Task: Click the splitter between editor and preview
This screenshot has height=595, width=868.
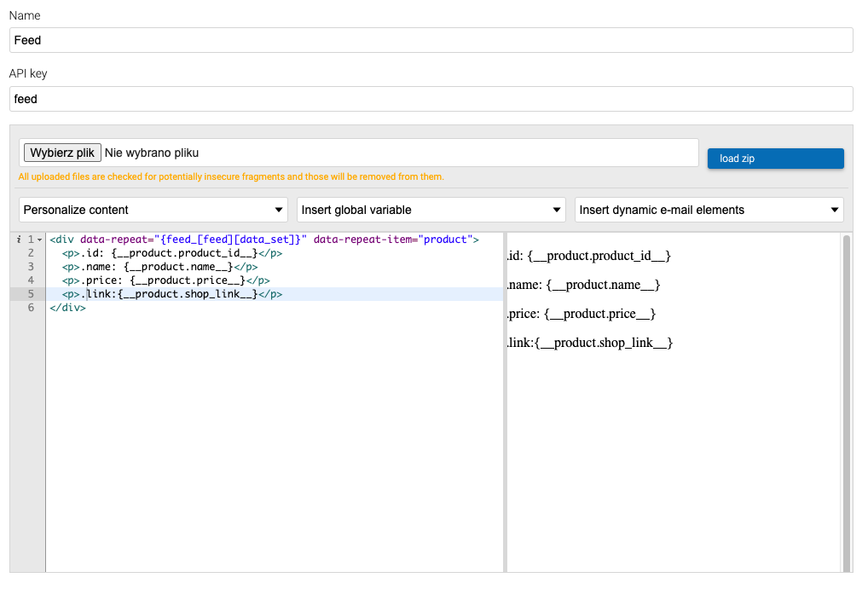Action: [505, 401]
